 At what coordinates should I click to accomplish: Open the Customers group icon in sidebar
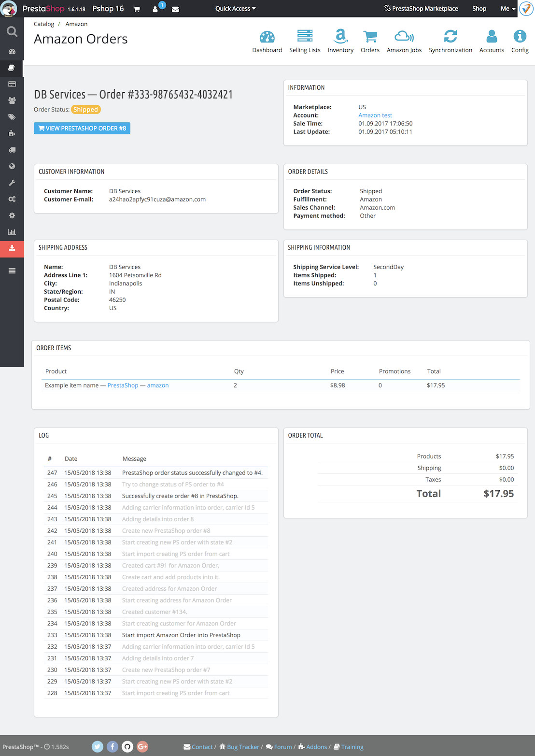[x=12, y=100]
